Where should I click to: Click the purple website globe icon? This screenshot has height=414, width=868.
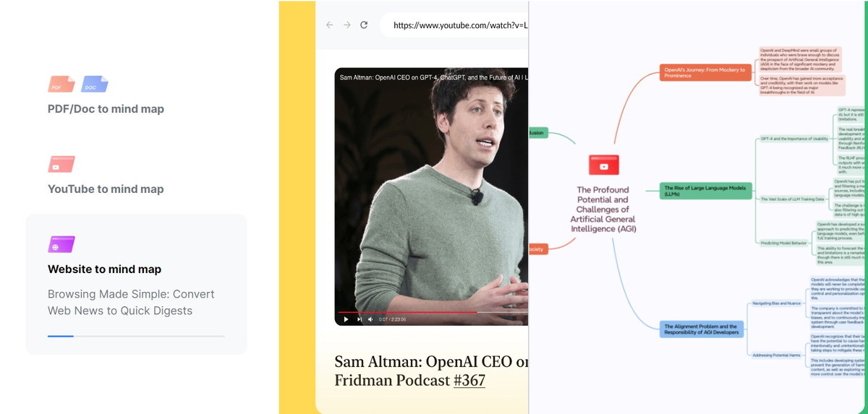(61, 244)
